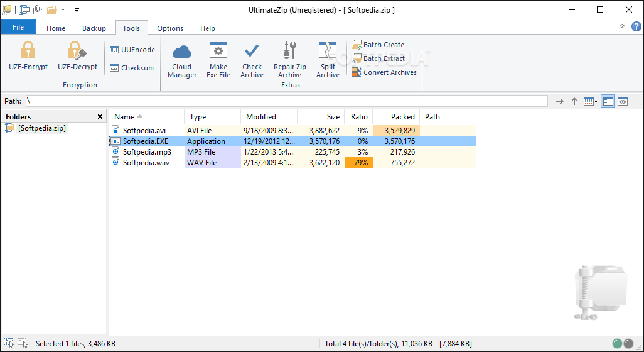Select the Softpedia.avi file
The width and height of the screenshot is (644, 352).
[144, 130]
